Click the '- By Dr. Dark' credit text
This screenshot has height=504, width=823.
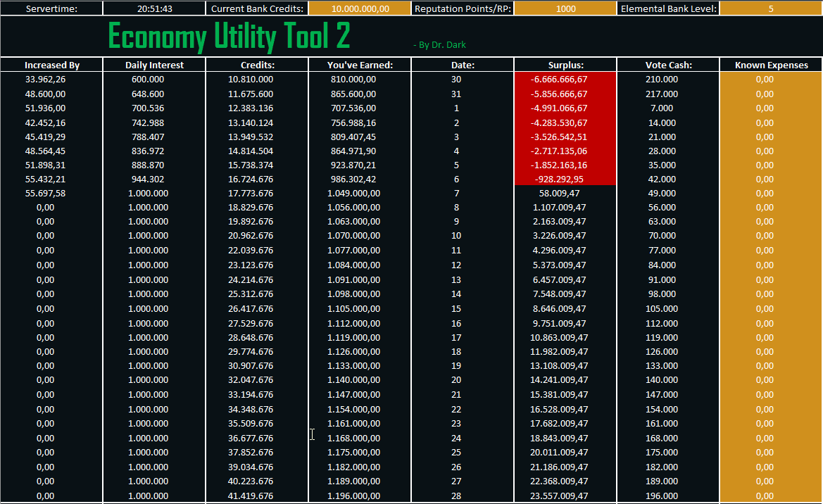pyautogui.click(x=439, y=45)
